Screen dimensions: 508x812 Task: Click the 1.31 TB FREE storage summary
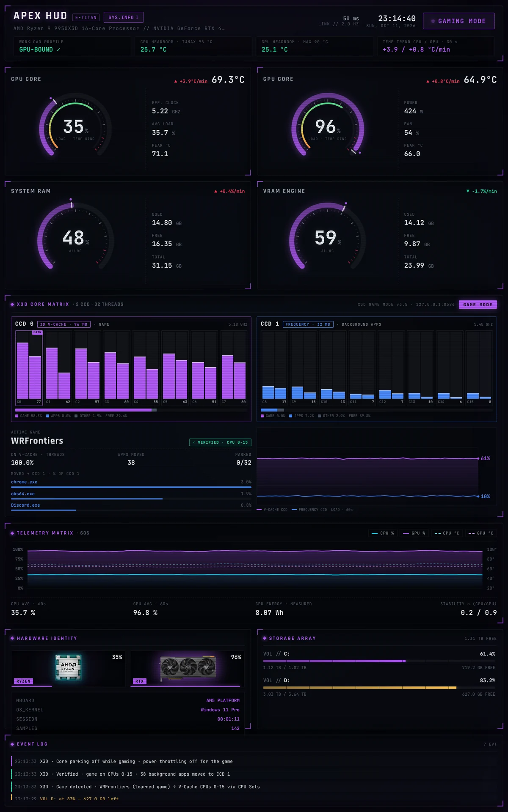click(480, 638)
